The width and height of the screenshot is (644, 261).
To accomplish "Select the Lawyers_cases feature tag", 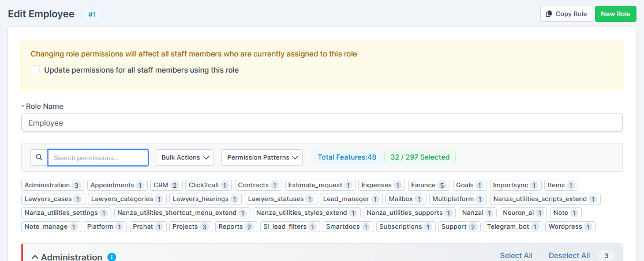I will tap(53, 199).
